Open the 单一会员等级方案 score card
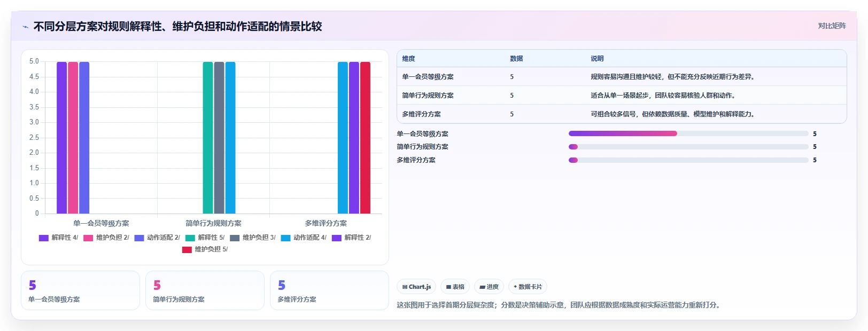Image resolution: width=868 pixels, height=331 pixels. (80, 290)
